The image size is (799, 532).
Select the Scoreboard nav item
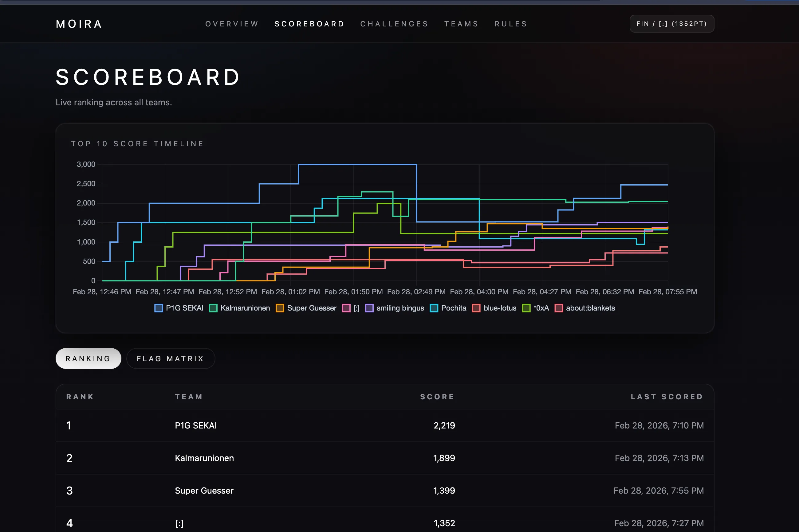click(309, 24)
